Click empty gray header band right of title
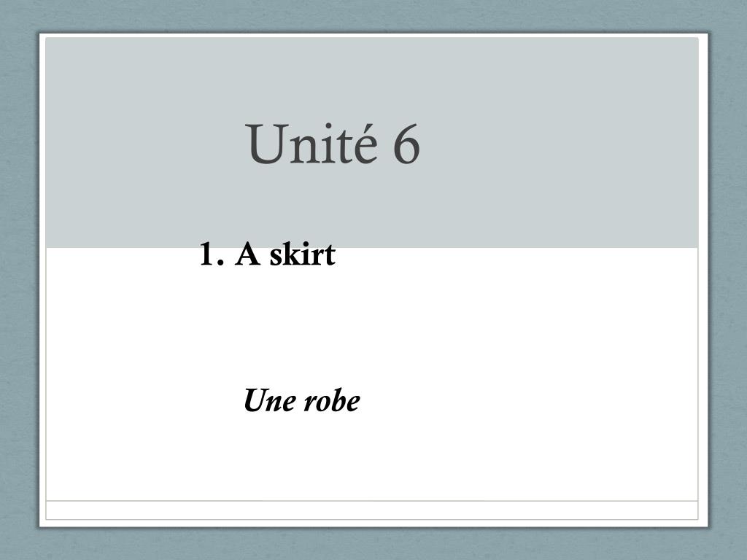This screenshot has width=747, height=560. 557,143
